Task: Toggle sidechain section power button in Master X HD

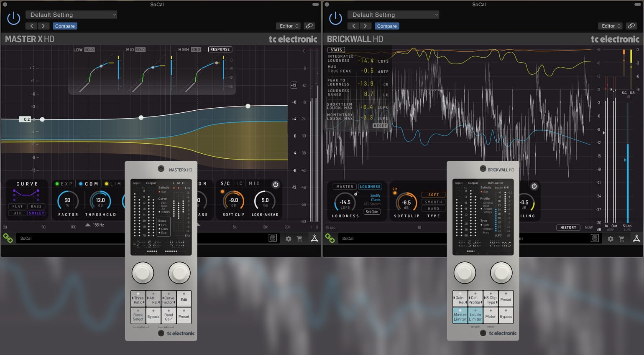Action: coord(276,184)
